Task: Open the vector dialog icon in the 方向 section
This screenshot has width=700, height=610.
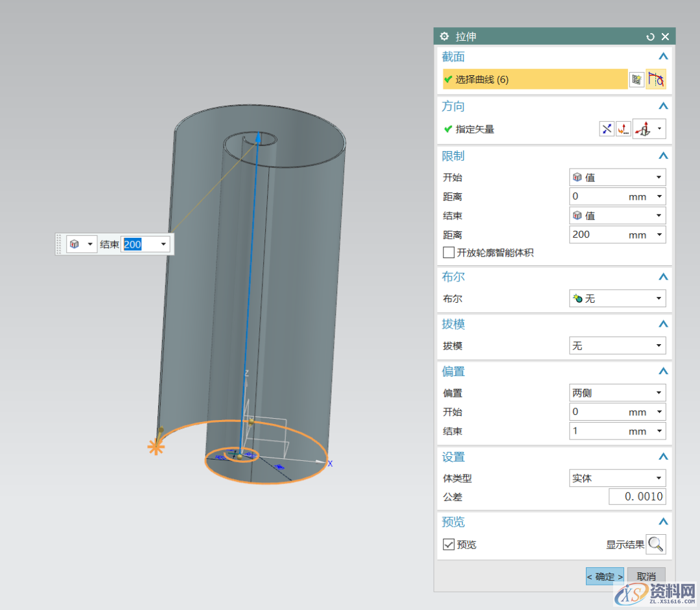Action: (623, 129)
